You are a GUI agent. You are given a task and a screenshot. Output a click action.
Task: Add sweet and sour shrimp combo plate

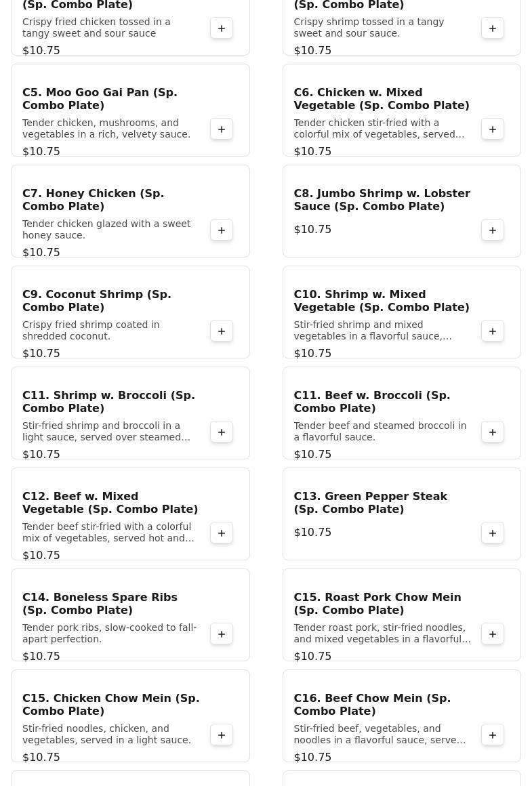coord(493,28)
